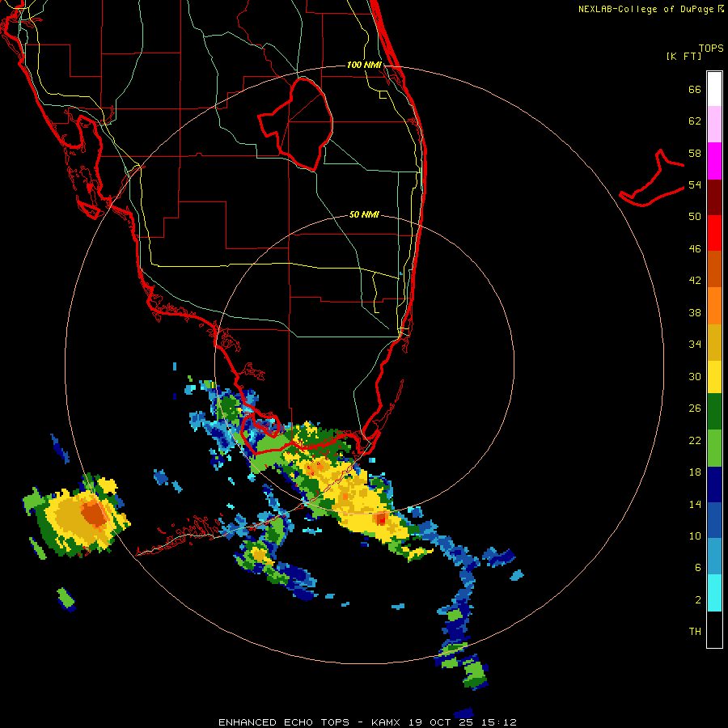Click the black TH threshold swatch
Image resolution: width=728 pixels, height=728 pixels.
point(714,629)
